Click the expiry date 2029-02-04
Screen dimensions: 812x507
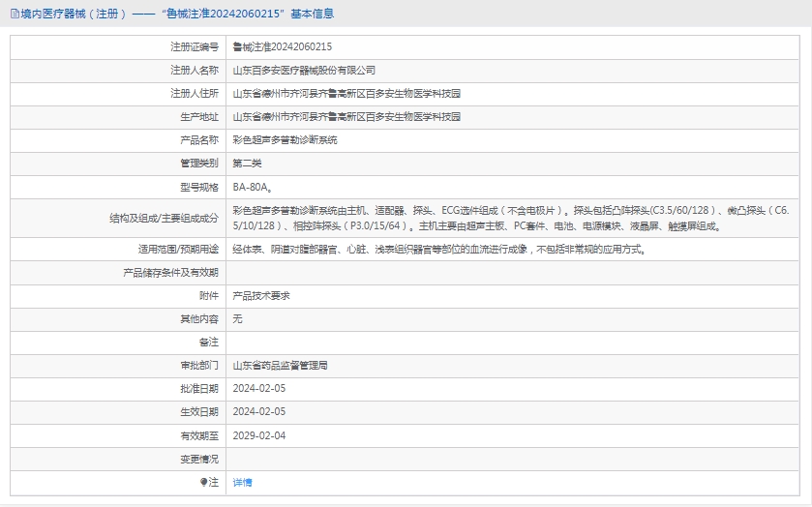(258, 435)
